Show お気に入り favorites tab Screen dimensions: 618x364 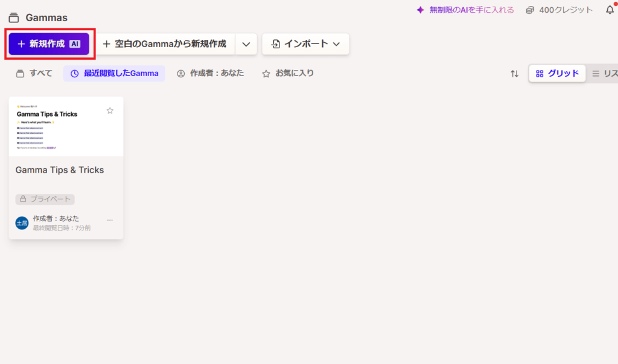pyautogui.click(x=288, y=74)
